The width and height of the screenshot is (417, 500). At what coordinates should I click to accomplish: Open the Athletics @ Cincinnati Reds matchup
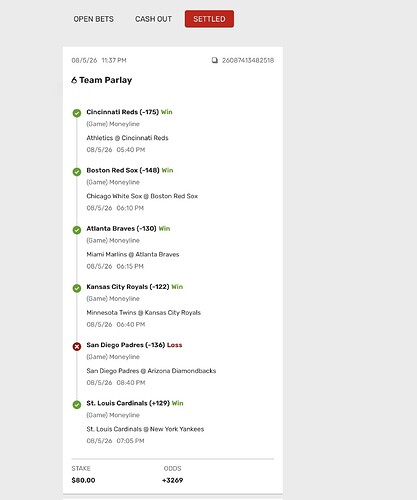[x=127, y=138]
